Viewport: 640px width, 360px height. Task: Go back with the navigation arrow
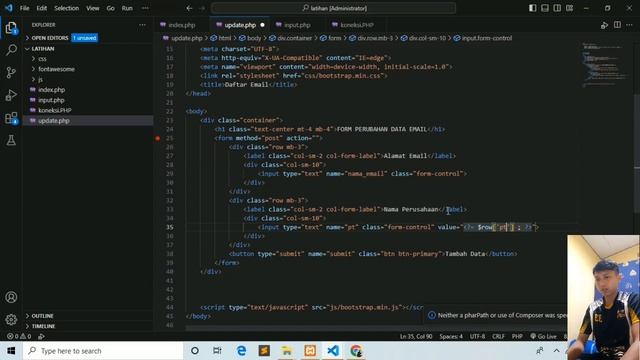[189, 8]
